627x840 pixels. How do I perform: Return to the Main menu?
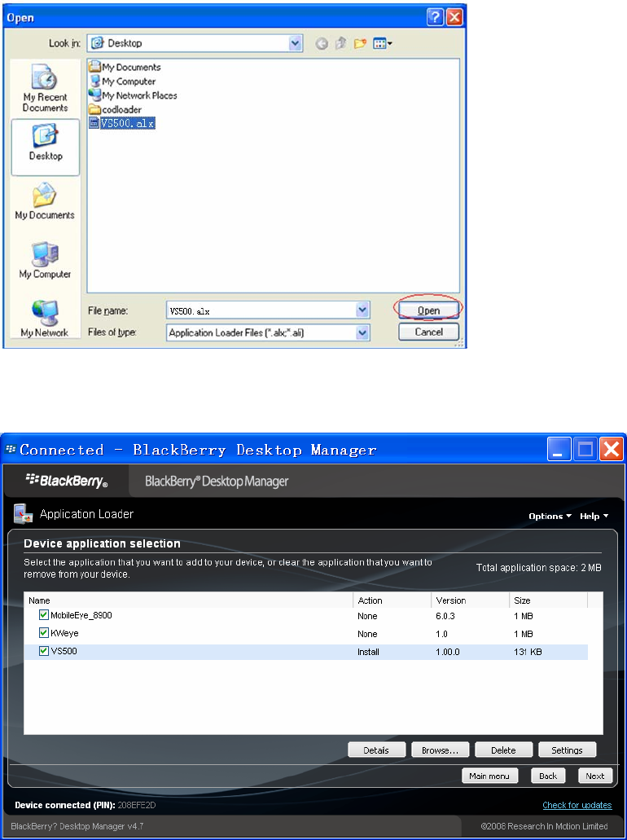coord(490,776)
